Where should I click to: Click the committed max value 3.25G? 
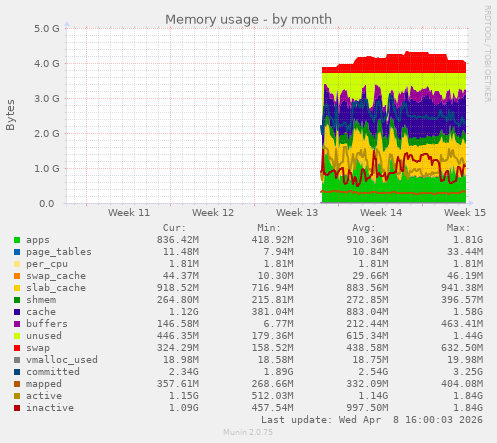[468, 372]
